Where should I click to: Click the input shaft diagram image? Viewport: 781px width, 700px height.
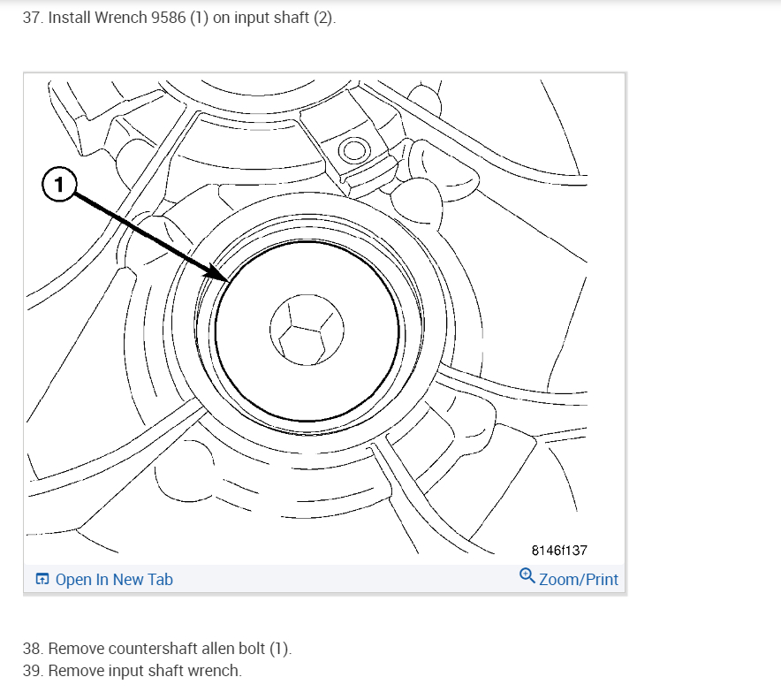324,319
